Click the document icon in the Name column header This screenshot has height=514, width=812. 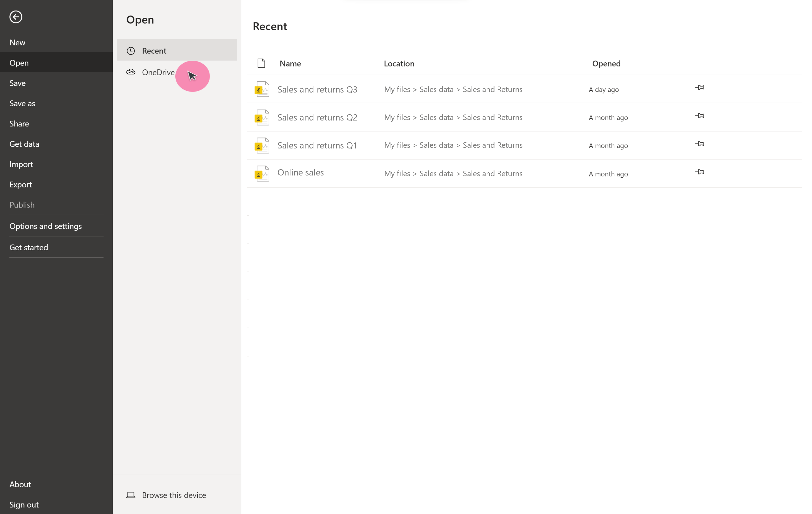click(x=261, y=63)
